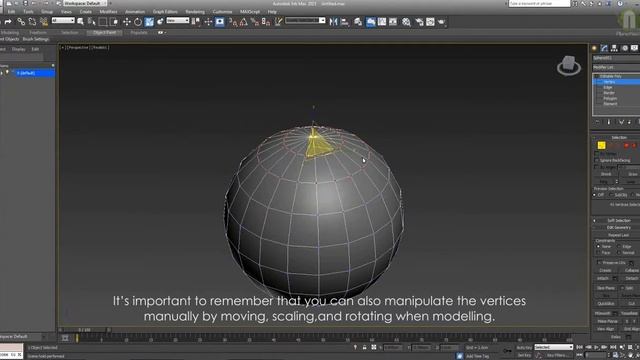The width and height of the screenshot is (640, 360).
Task: Toggle the Preserve UVs checkbox
Action: [600, 263]
